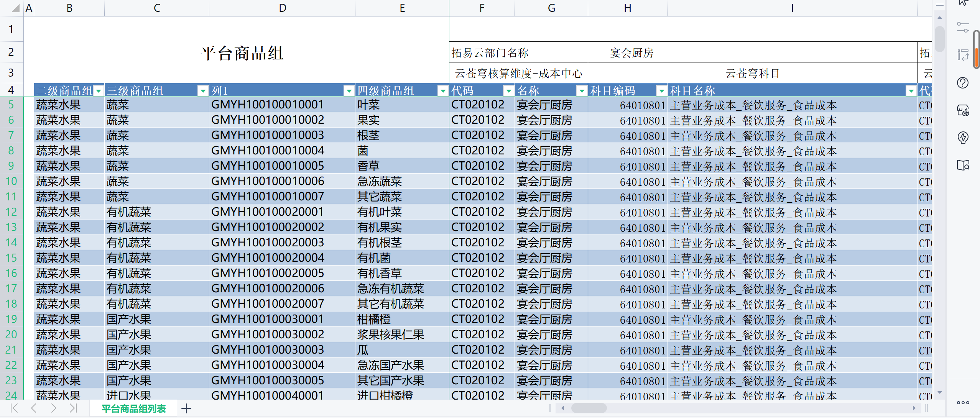Open the book search icon in sidebar
The height and width of the screenshot is (418, 980).
963,165
